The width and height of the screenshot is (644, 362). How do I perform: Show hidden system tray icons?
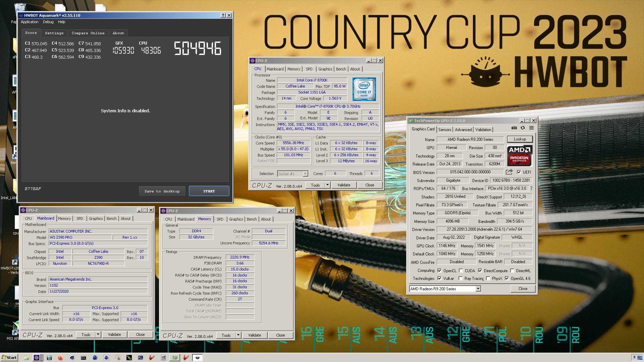point(634,358)
